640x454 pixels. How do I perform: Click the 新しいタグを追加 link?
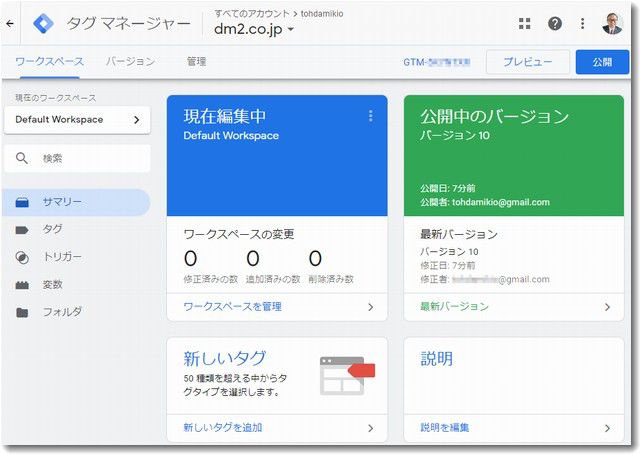point(223,427)
